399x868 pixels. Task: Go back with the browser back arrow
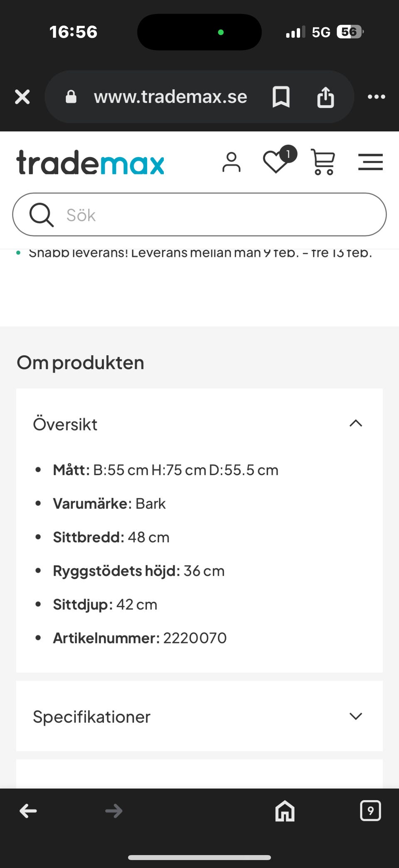[28, 811]
